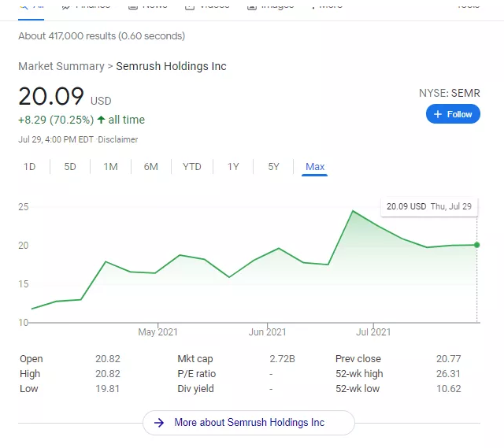Click the plus icon on Follow button
Screen dimensions: 504x448
click(439, 114)
